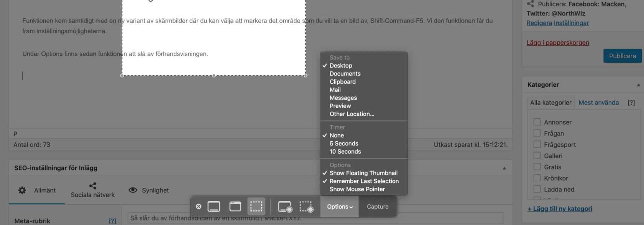Toggle Show Floating Thumbnail option

click(x=363, y=173)
